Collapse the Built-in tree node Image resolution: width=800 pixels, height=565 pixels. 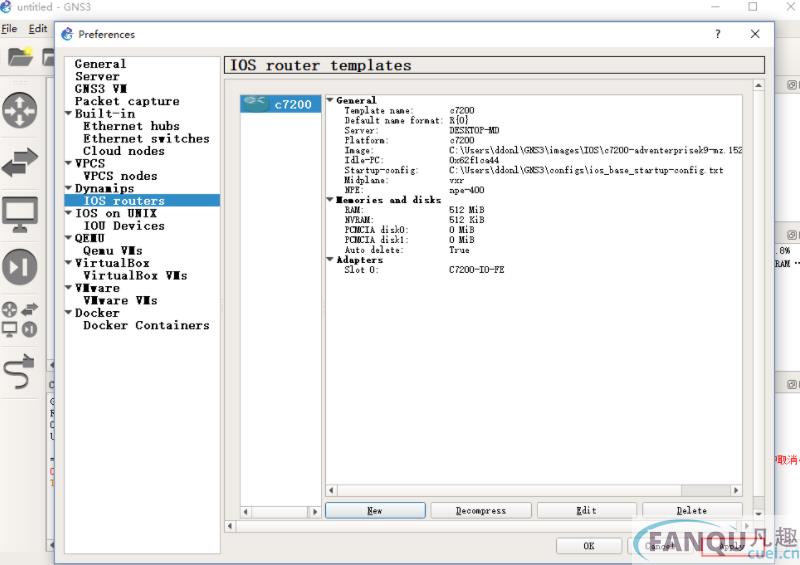click(69, 113)
